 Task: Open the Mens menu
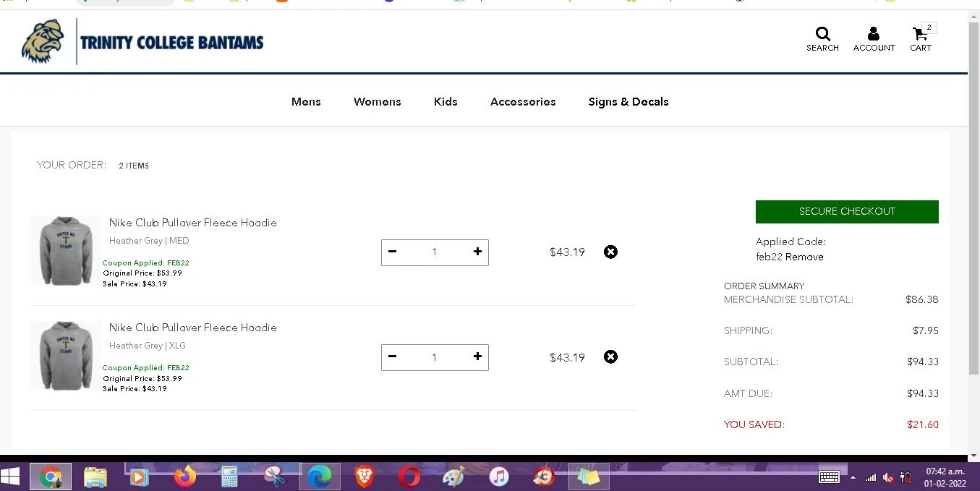coord(306,102)
